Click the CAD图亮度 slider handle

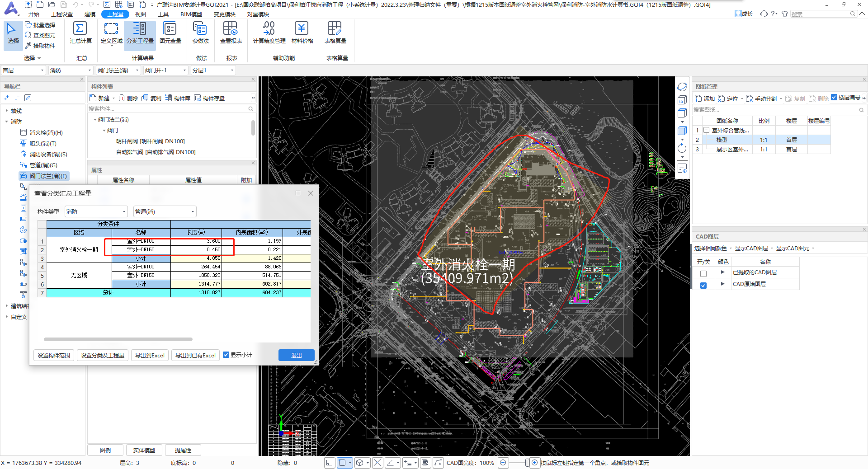click(527, 462)
